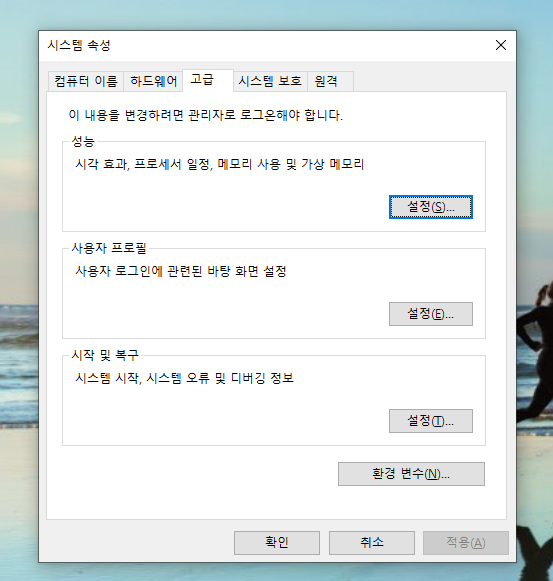Open the 원격 tab
Viewport: 553px width, 581px height.
click(x=330, y=81)
